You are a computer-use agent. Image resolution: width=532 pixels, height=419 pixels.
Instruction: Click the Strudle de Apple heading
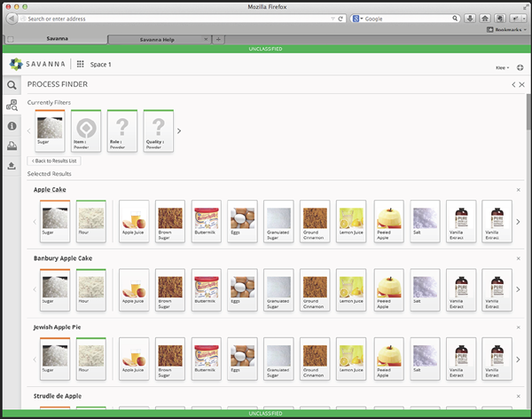58,396
